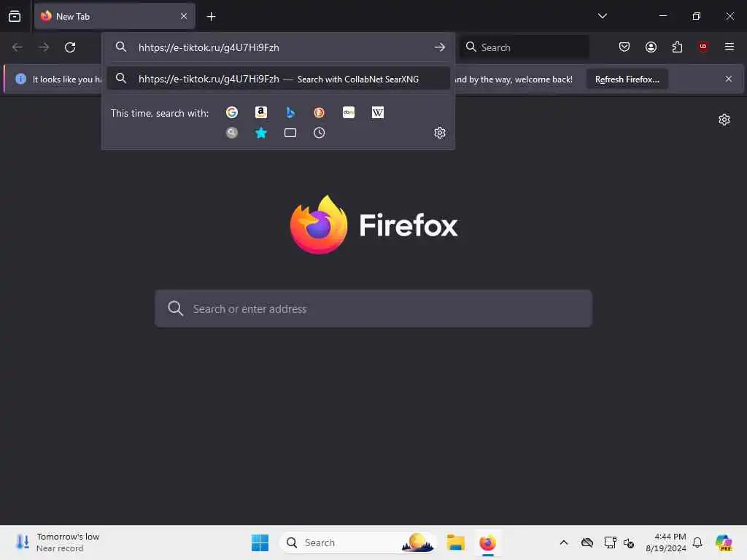Viewport: 747px width, 560px height.
Task: Select the New Tab tab
Action: pos(115,16)
